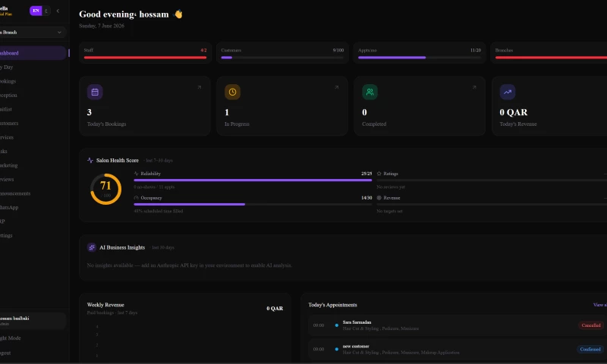Open Today's Bookings via its arrow icon
This screenshot has height=364, width=607.
[x=200, y=87]
